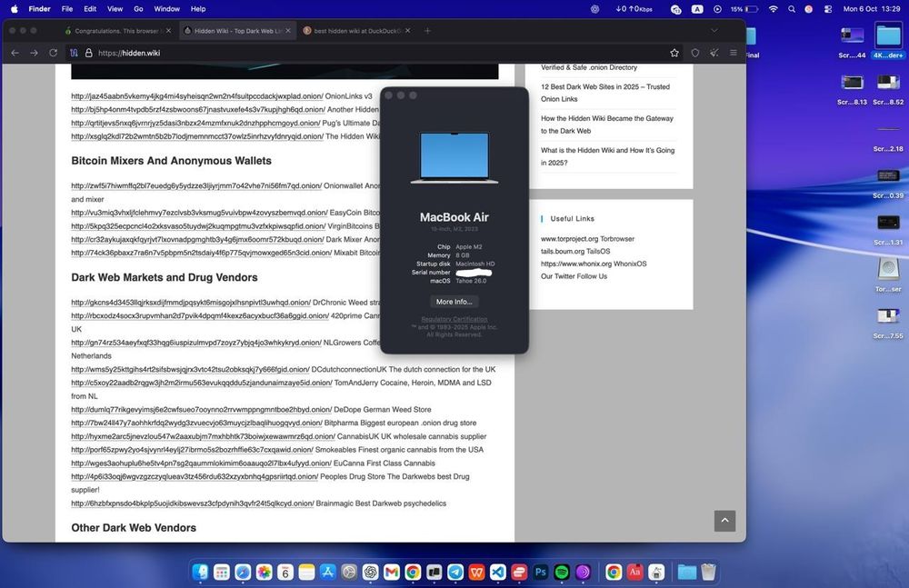Viewport: 909px width, 588px height.
Task: Go back using the browser back arrow
Action: [15, 53]
